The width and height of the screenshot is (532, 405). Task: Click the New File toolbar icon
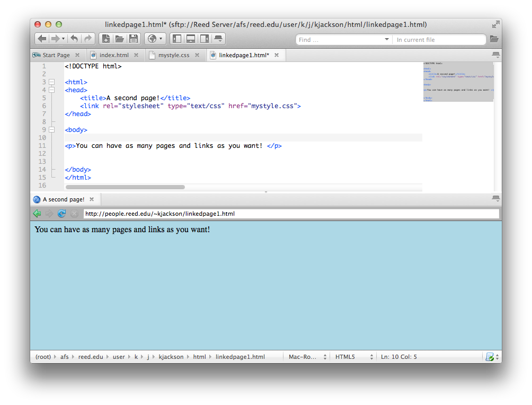[105, 39]
